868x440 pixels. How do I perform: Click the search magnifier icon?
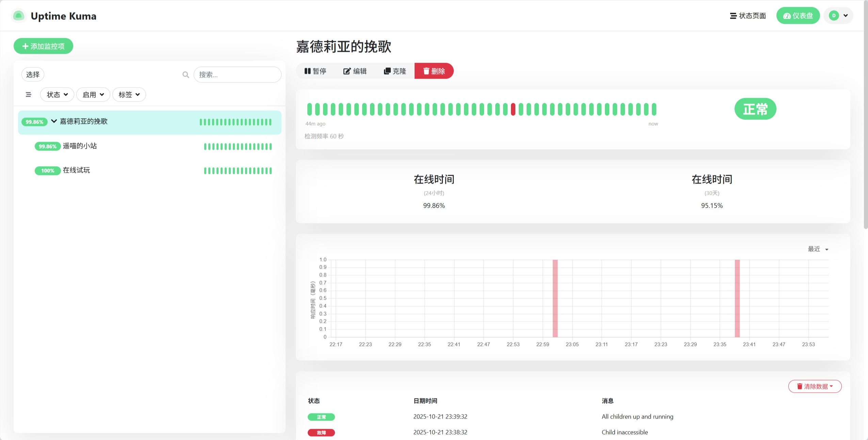point(186,75)
